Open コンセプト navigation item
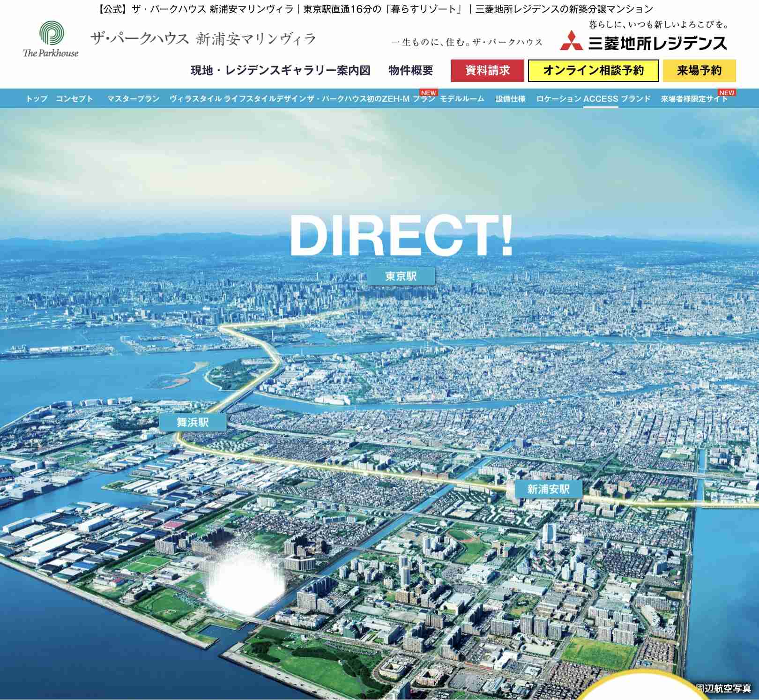Screen dimensions: 759x700 tap(74, 99)
